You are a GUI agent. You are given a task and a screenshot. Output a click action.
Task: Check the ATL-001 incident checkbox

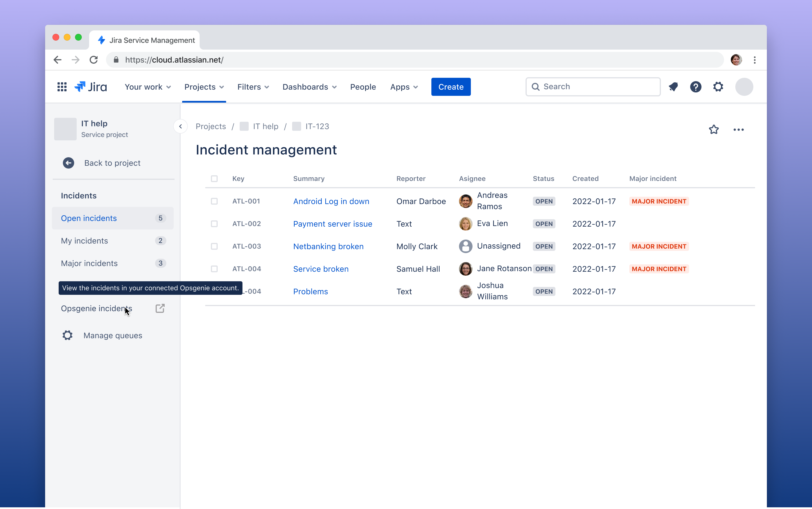tap(215, 201)
